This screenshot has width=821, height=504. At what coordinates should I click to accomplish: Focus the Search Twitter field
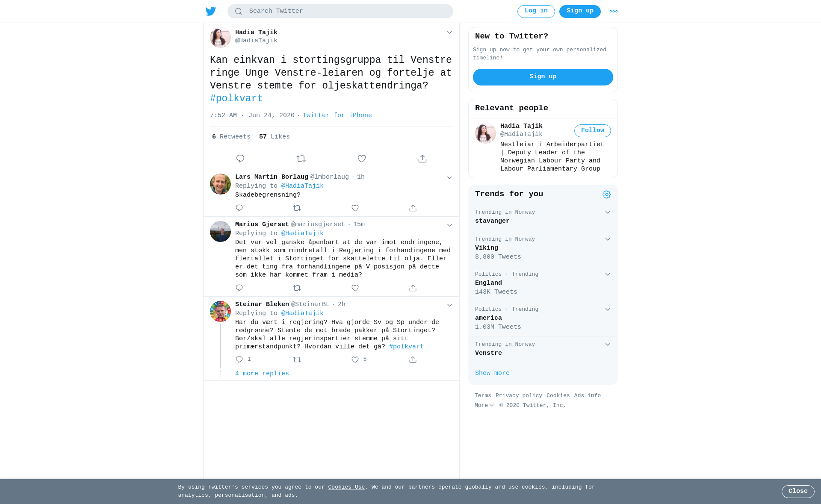(x=340, y=12)
